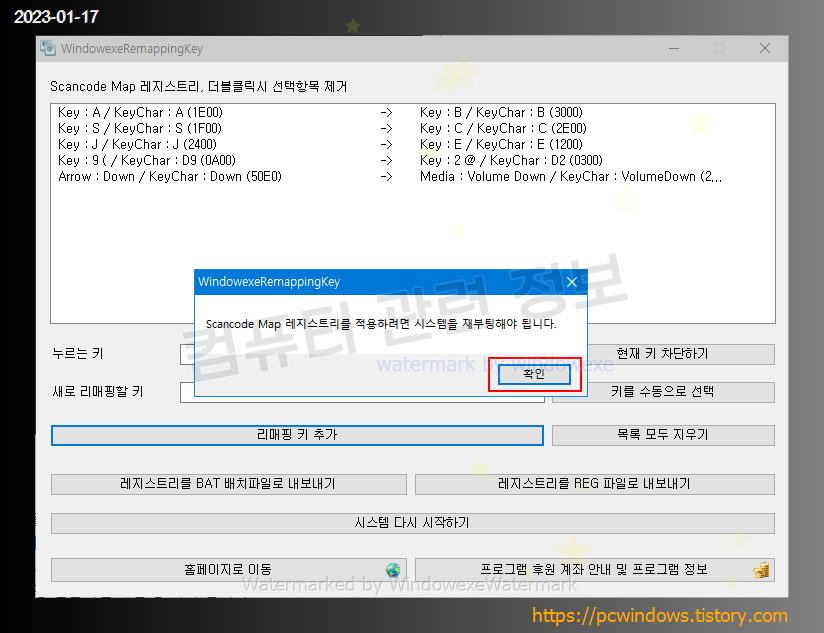The image size is (824, 633).
Task: Click the 확인 button in the dialog
Action: (x=534, y=374)
